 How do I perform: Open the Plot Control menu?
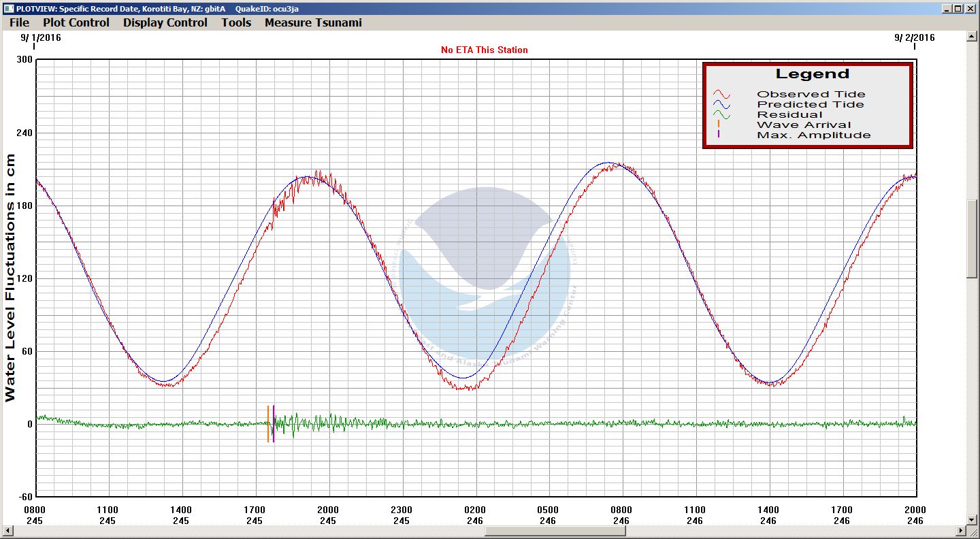coord(76,22)
